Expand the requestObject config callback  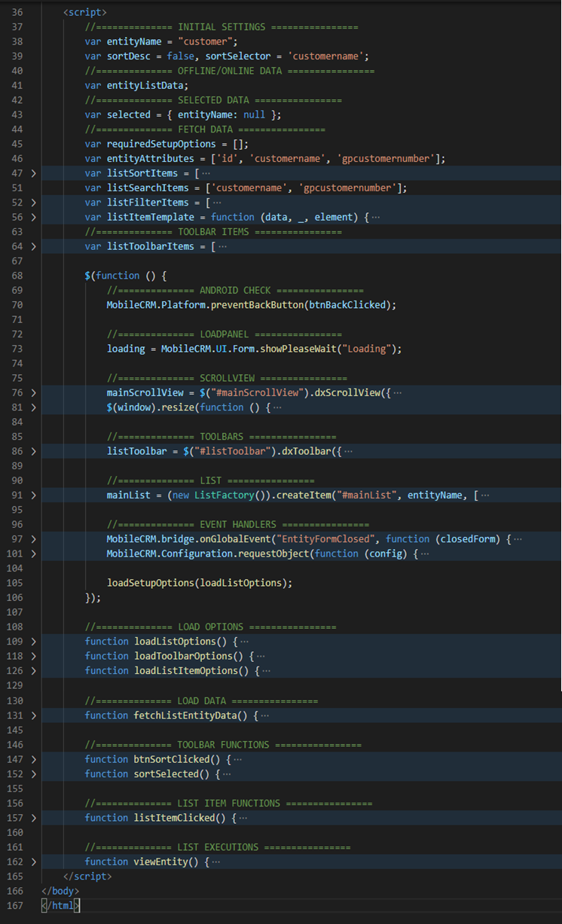pyautogui.click(x=33, y=553)
